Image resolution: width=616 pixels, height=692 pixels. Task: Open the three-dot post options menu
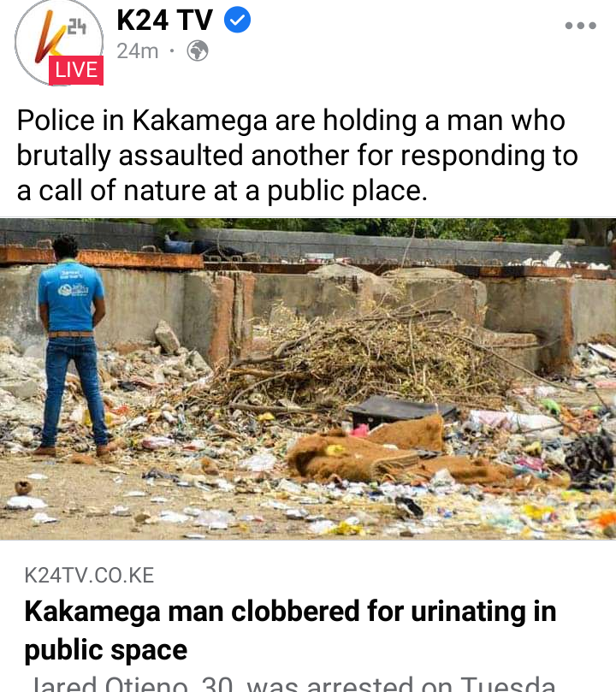pyautogui.click(x=581, y=26)
